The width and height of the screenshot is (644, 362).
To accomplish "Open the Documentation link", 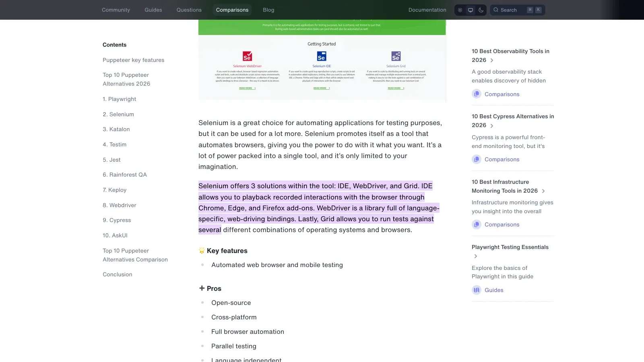I will coord(427,10).
